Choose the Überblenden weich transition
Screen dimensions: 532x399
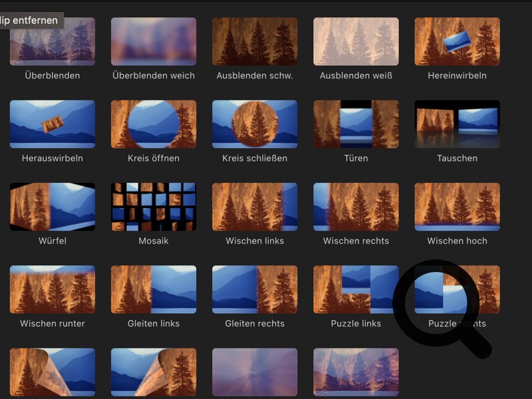[154, 41]
